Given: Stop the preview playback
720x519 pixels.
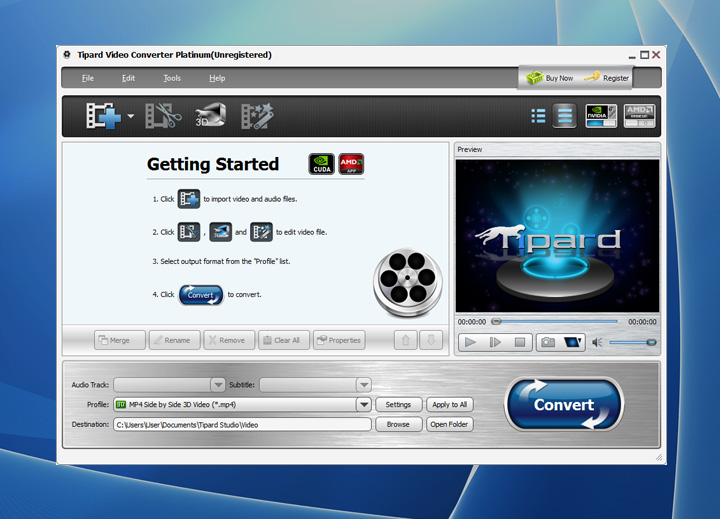Looking at the screenshot, I should (520, 342).
